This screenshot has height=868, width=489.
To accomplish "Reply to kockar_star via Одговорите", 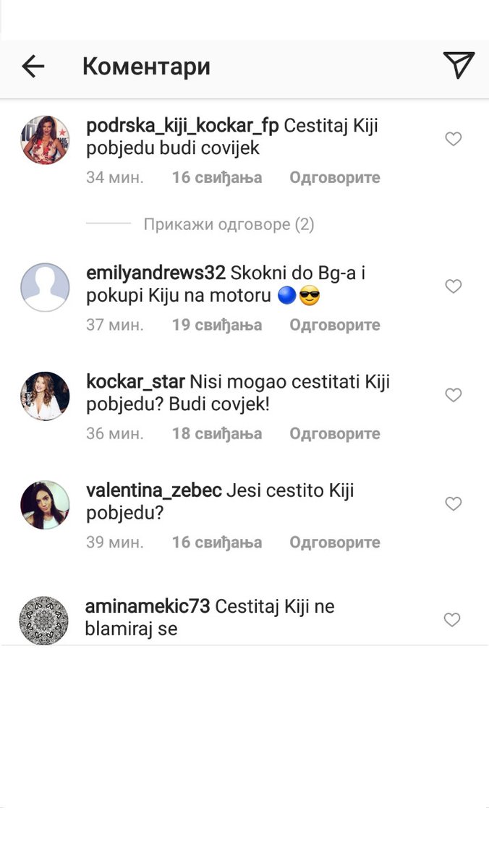I will [x=335, y=433].
